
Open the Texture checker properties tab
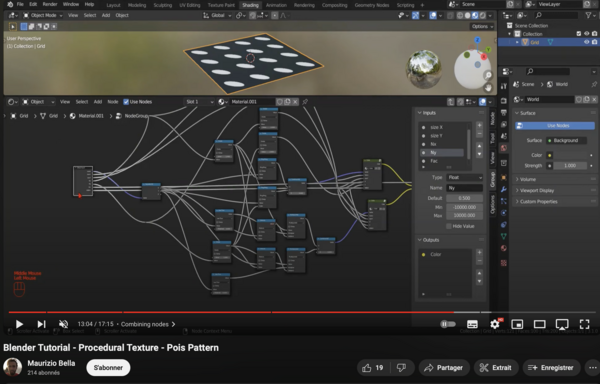point(504,263)
